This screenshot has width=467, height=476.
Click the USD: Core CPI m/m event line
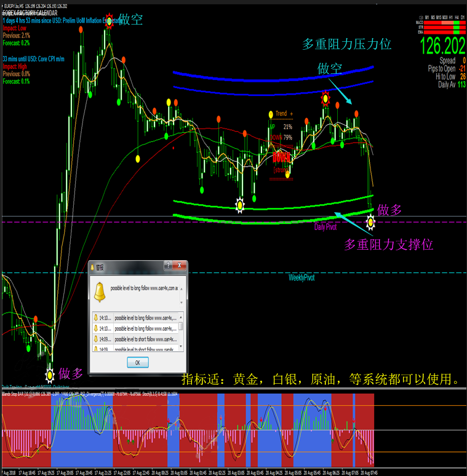click(33, 59)
